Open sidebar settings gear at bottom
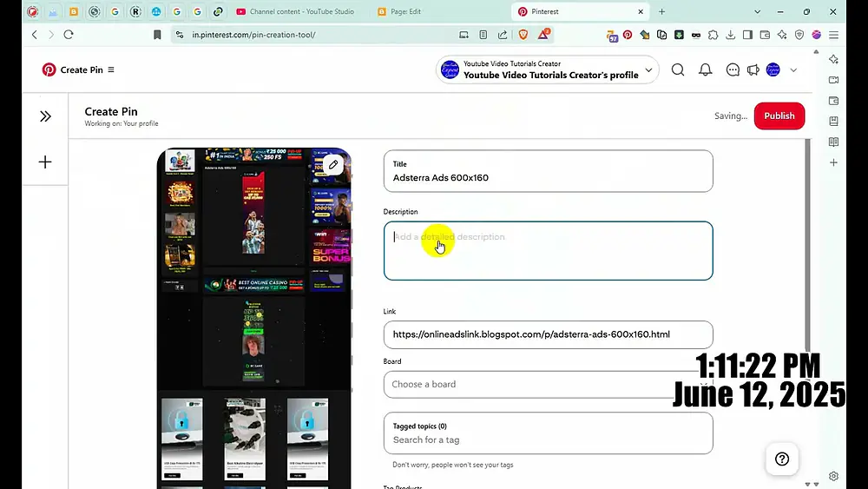The image size is (868, 489). click(833, 476)
